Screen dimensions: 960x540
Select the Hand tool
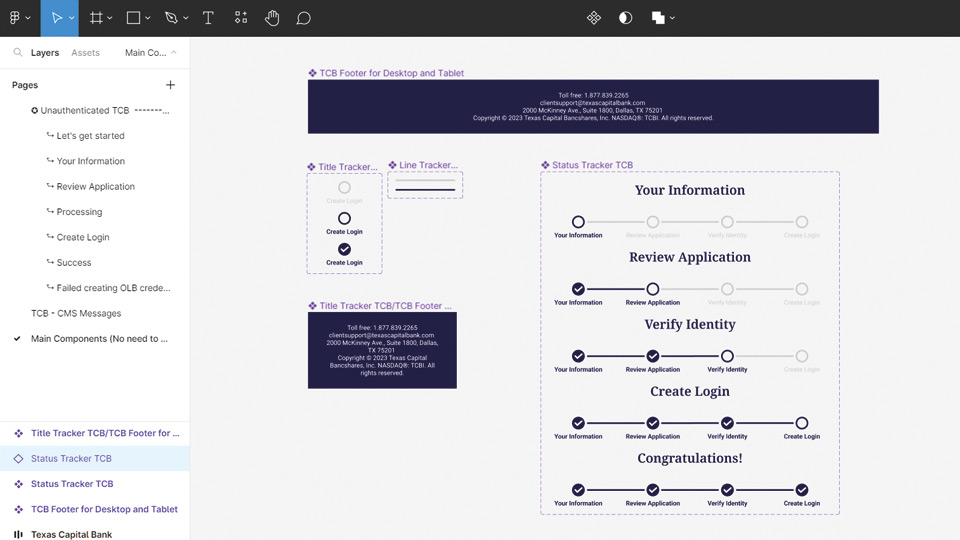(272, 18)
